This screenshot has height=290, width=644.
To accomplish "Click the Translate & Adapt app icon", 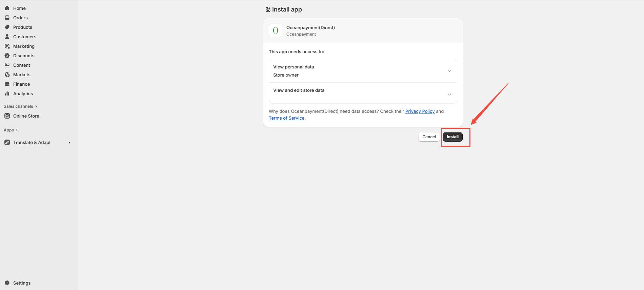I will coord(7,142).
